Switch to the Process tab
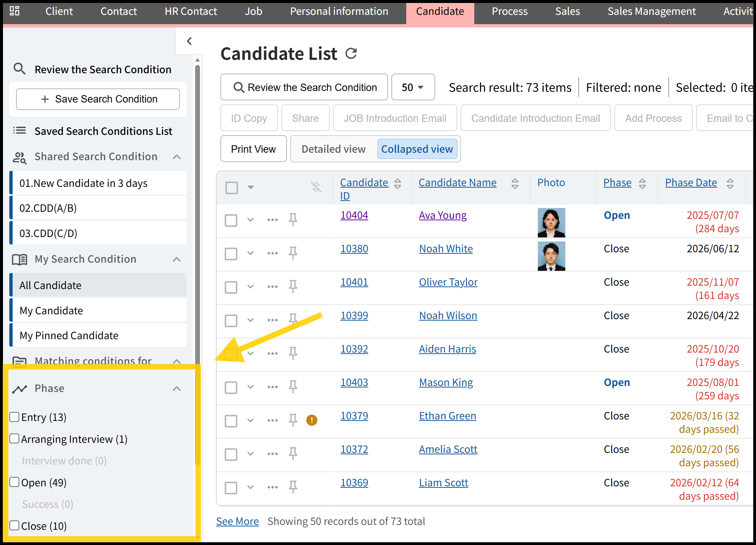The height and width of the screenshot is (545, 756). click(510, 12)
